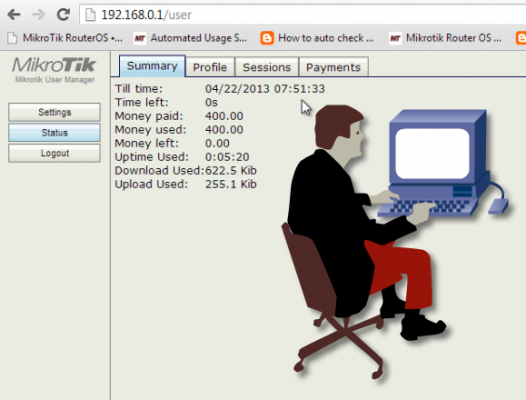Click the page icon in the address bar
This screenshot has width=526, height=400.
click(x=90, y=15)
